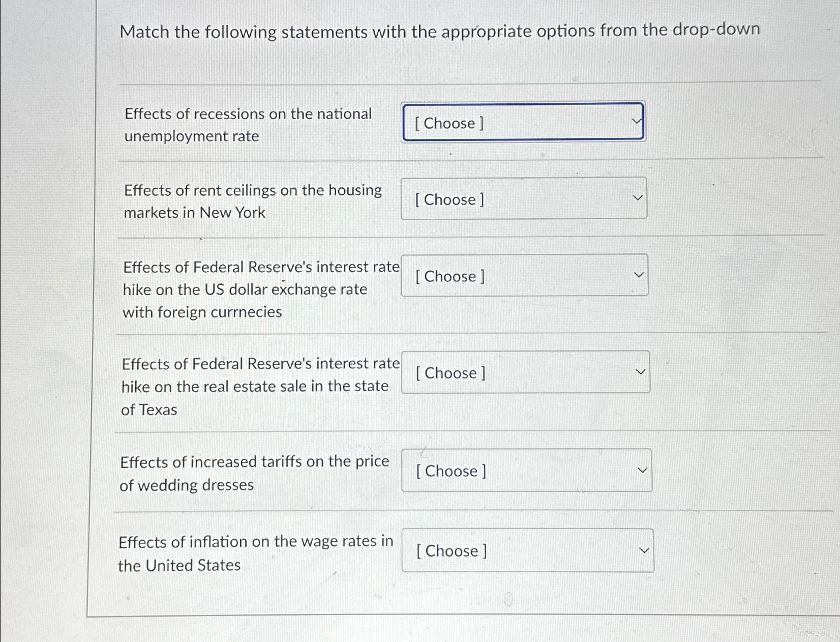840x642 pixels.
Task: Open the Texas real estate sale dropdown
Action: 525,373
